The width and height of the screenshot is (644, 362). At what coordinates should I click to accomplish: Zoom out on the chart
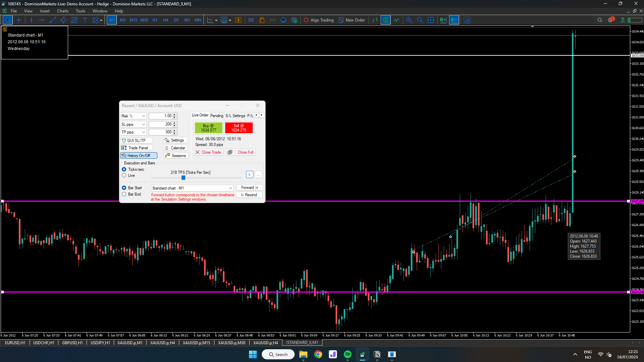tap(420, 20)
